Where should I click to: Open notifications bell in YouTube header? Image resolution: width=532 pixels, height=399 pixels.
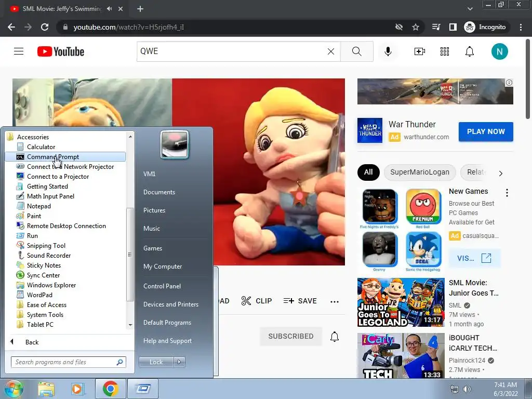470,51
